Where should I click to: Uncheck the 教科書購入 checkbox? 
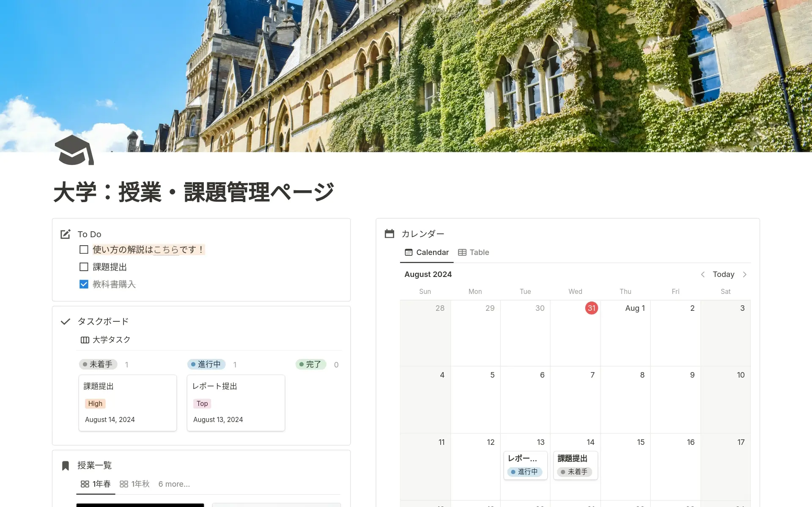tap(84, 284)
